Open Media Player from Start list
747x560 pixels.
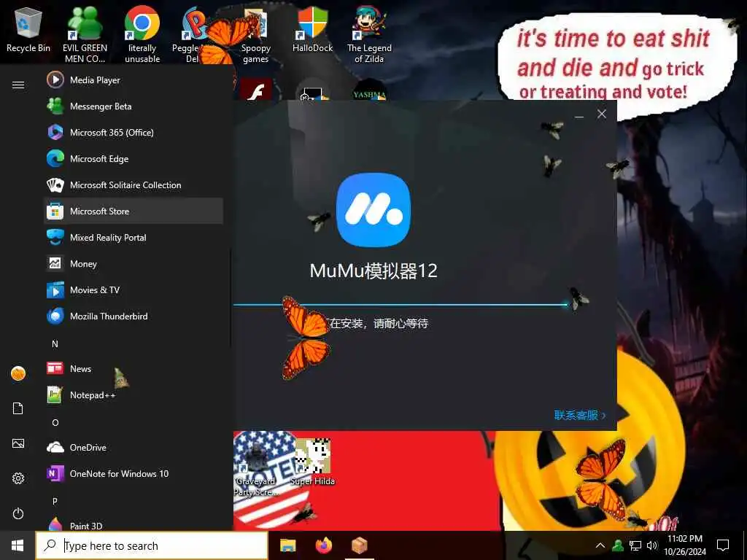click(x=133, y=80)
